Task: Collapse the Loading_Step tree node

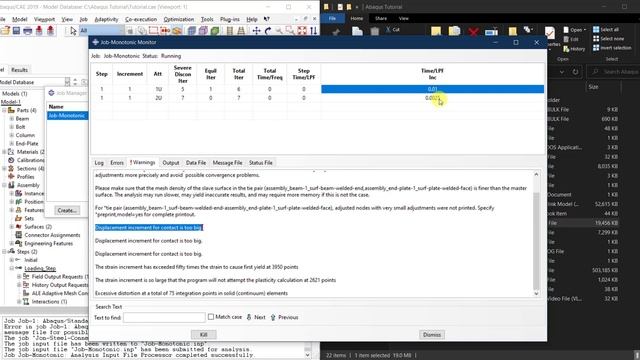Action: (11, 268)
